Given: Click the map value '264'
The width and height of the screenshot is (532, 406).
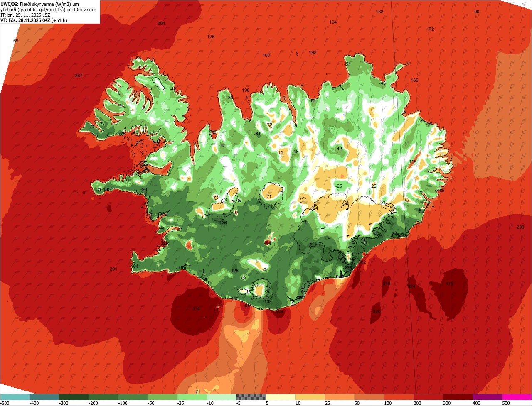Looking at the screenshot, I should tap(161, 23).
